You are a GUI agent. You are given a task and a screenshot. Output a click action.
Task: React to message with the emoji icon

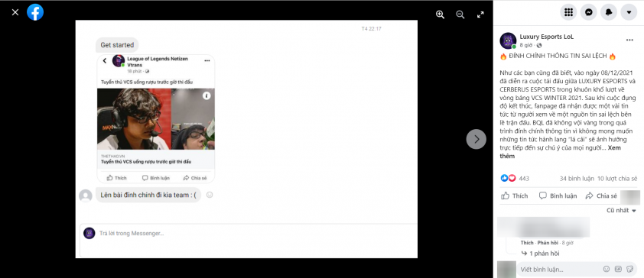[210, 196]
